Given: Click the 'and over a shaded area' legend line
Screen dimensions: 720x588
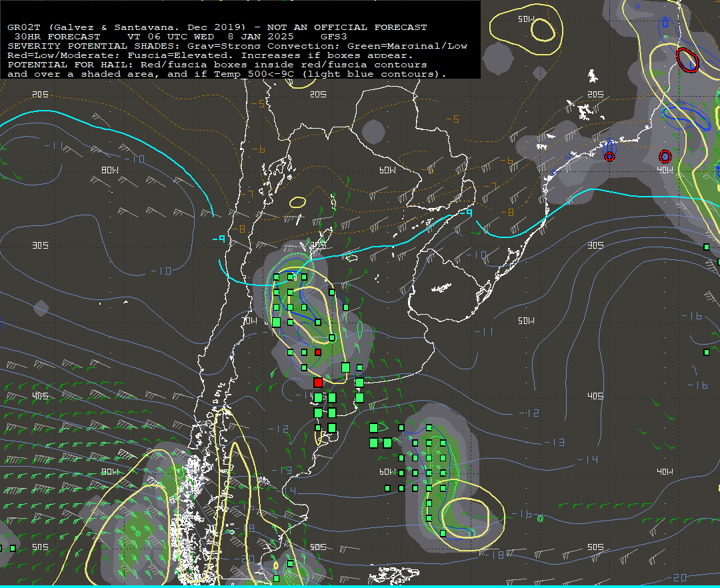Looking at the screenshot, I should click(227, 74).
